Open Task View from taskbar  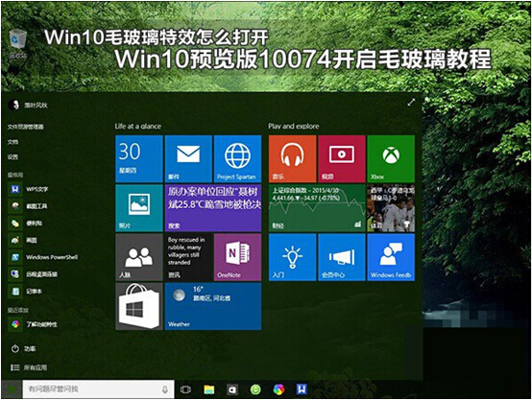tap(185, 389)
